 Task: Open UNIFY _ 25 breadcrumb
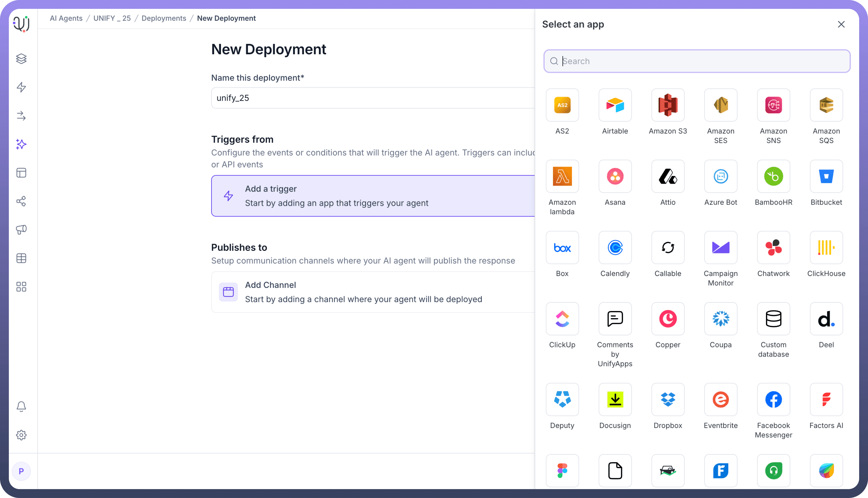(x=112, y=18)
